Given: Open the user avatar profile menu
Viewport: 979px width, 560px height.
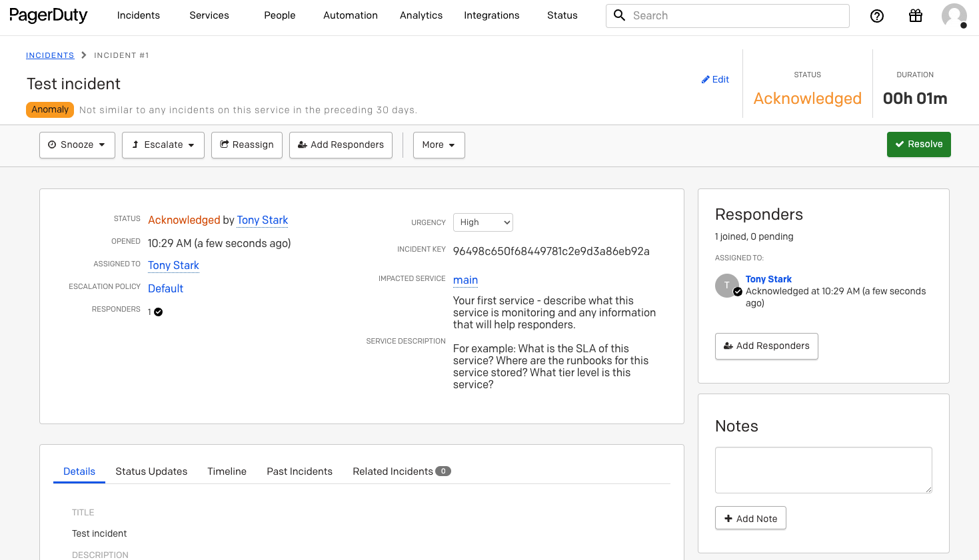Looking at the screenshot, I should [x=954, y=16].
